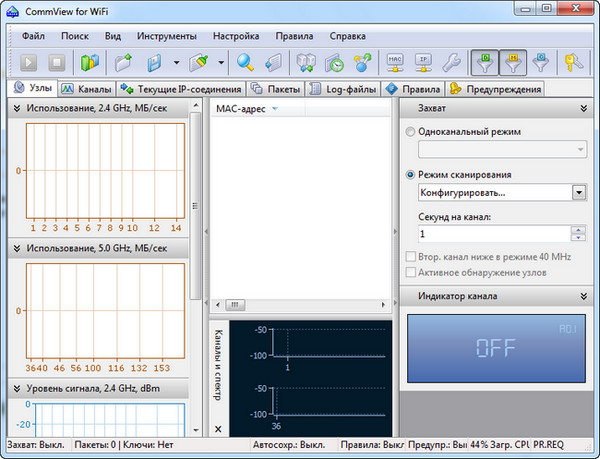Screen dimensions: 600x459
Task: Click the MAC-адрес column header
Action: [242, 108]
